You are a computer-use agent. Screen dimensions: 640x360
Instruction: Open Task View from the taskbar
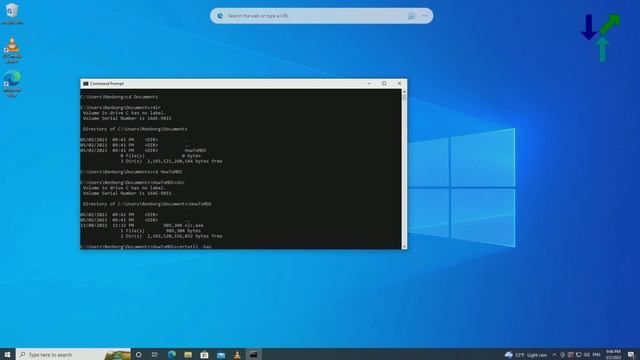tap(155, 354)
